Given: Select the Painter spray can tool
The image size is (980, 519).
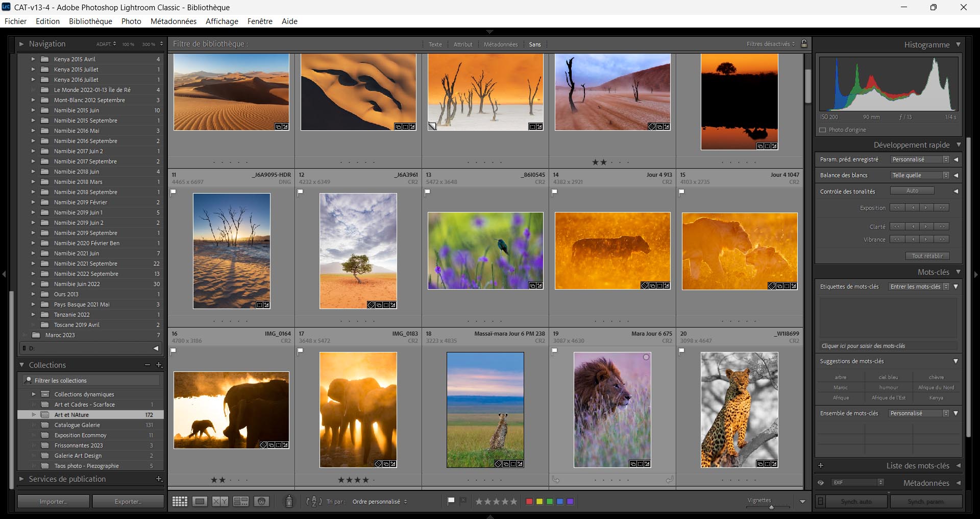Looking at the screenshot, I should click(x=289, y=502).
